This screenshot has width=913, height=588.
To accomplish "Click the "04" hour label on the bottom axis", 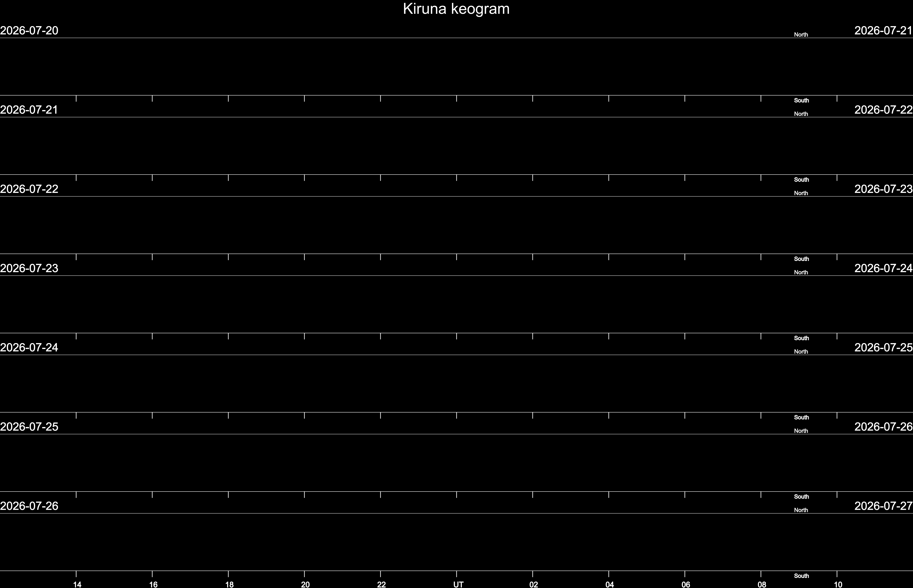I will pyautogui.click(x=609, y=584).
